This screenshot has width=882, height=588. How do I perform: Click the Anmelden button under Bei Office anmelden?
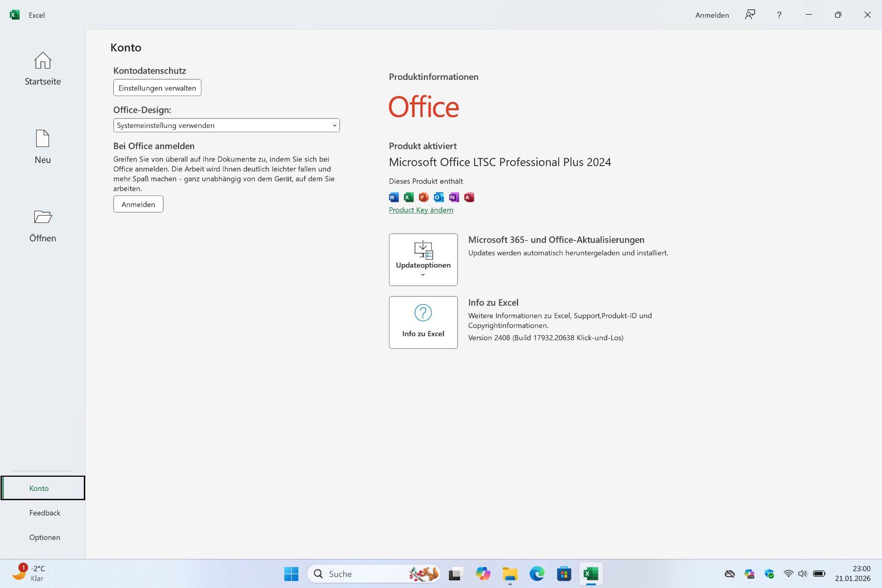click(138, 204)
